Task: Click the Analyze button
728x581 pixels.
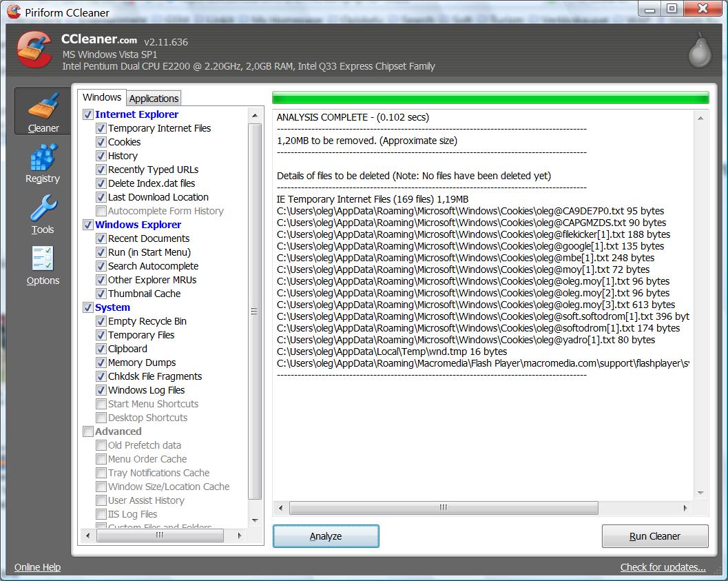Action: pyautogui.click(x=326, y=536)
